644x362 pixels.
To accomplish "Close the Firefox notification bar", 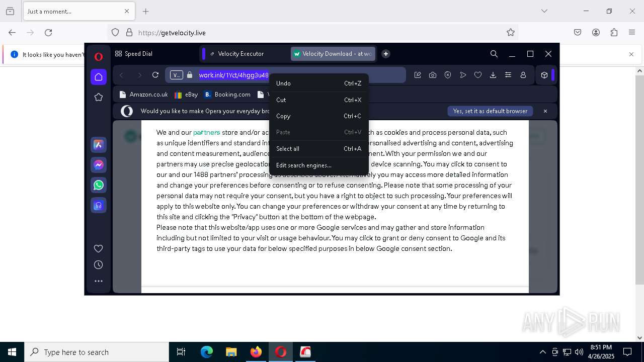I will tap(631, 54).
